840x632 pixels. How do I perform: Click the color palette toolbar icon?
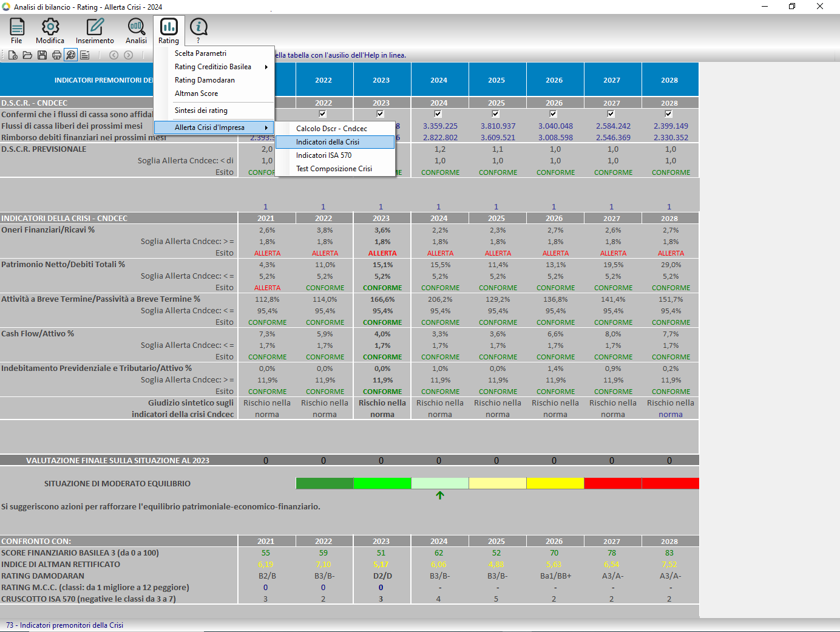tap(71, 55)
